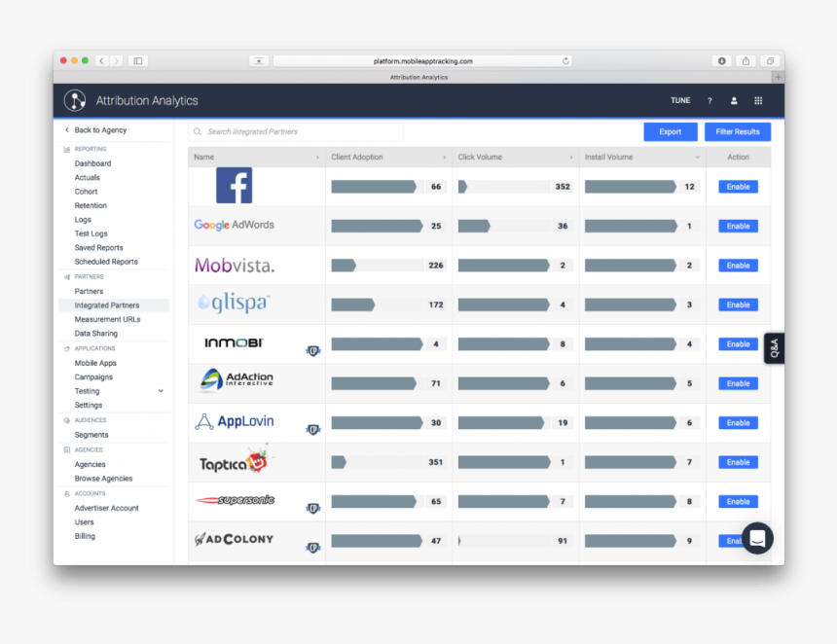Open Scheduled Reports
The image size is (837, 644).
(106, 262)
